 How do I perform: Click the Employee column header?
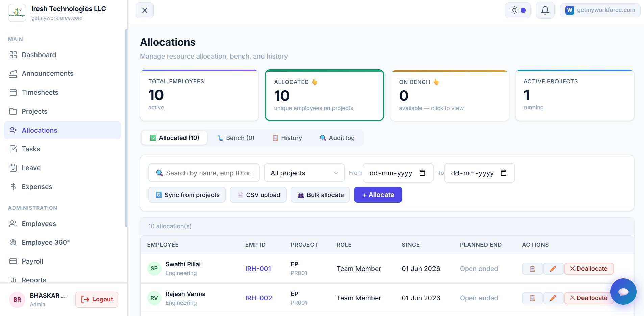click(163, 245)
